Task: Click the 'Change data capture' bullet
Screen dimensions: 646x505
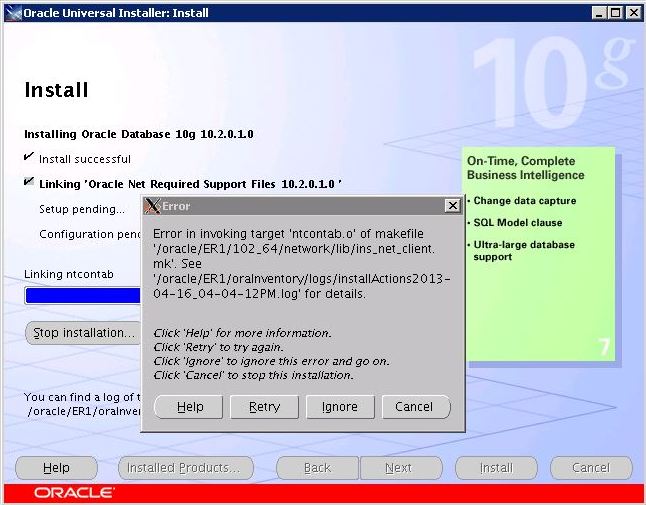Action: pos(524,201)
